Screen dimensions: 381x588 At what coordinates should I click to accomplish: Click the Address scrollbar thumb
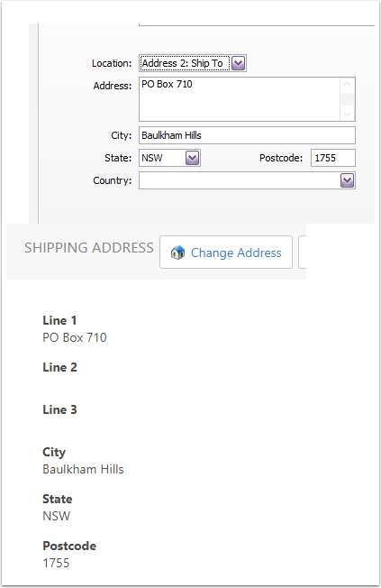pyautogui.click(x=348, y=99)
